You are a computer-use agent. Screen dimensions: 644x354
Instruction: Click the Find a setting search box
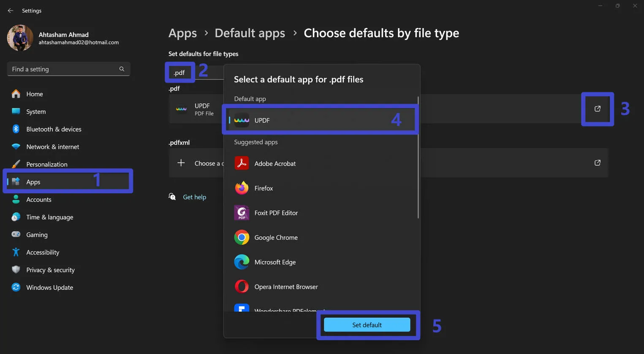68,69
